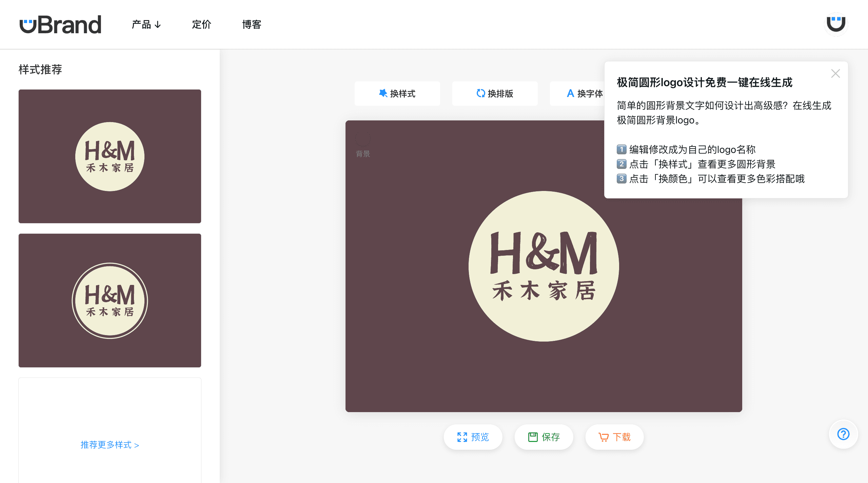Open the help question-mark icon
Screen dimensions: 868x483
pyautogui.click(x=843, y=434)
